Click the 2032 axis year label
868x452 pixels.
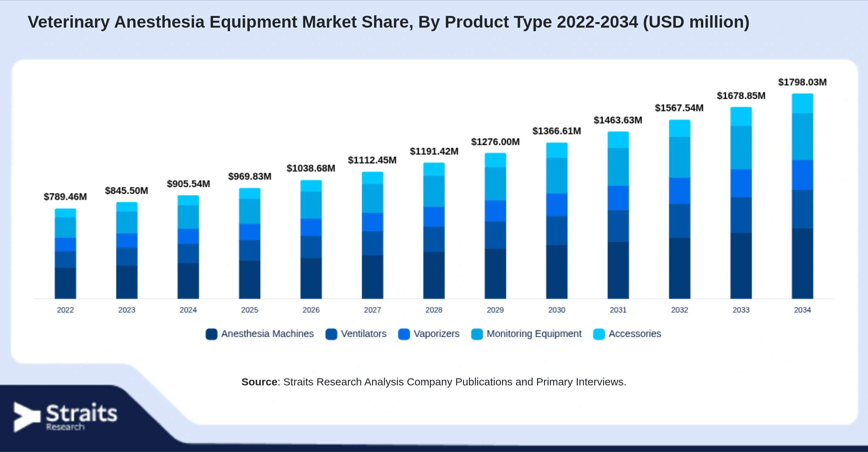pyautogui.click(x=680, y=310)
